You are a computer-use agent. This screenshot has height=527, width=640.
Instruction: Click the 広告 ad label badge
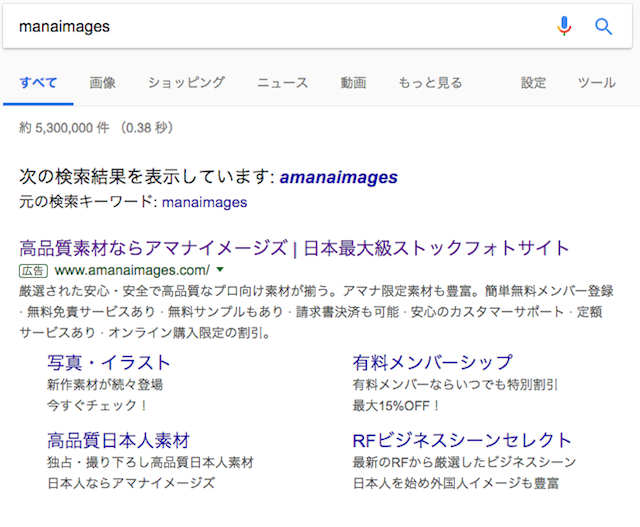coord(33,271)
